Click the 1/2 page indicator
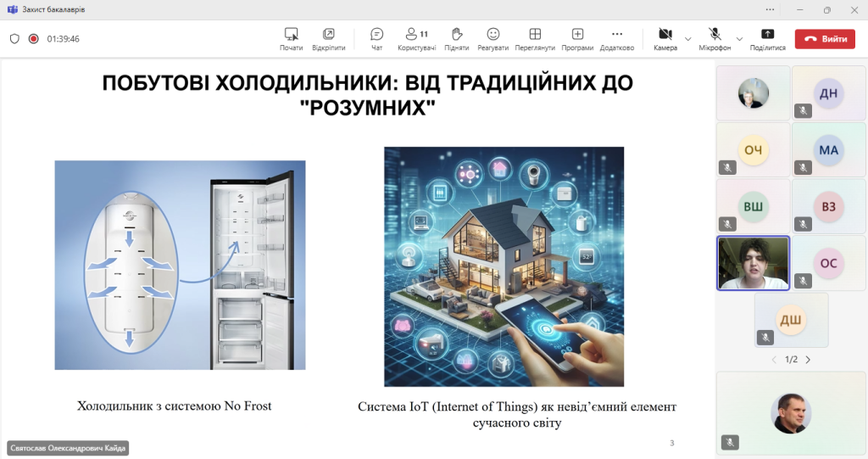This screenshot has height=459, width=868. (791, 360)
